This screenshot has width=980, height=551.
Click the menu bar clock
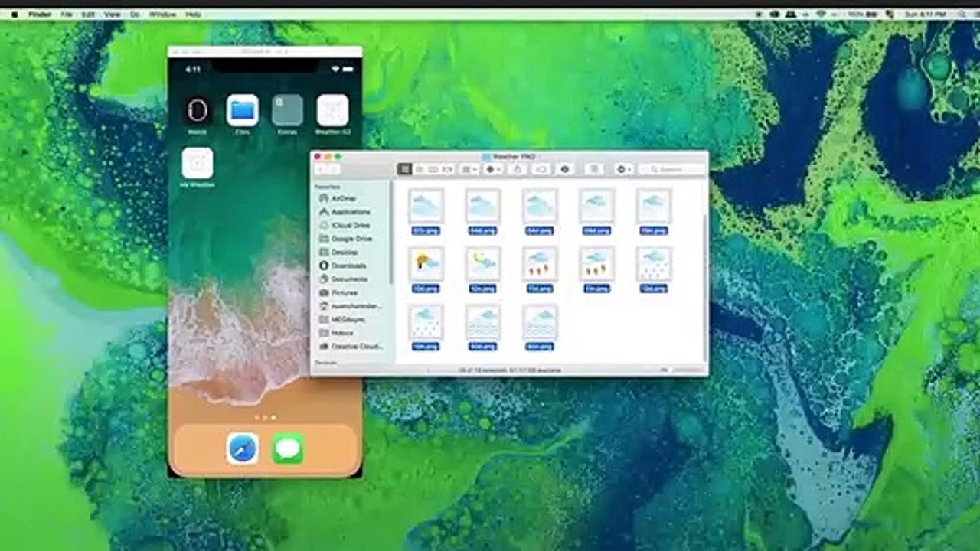click(925, 14)
